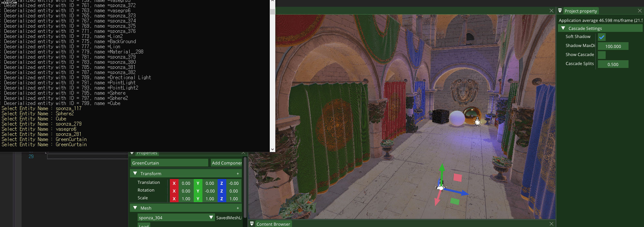Edit the Translation X value field
This screenshot has height=227, width=644.
pyautogui.click(x=186, y=183)
